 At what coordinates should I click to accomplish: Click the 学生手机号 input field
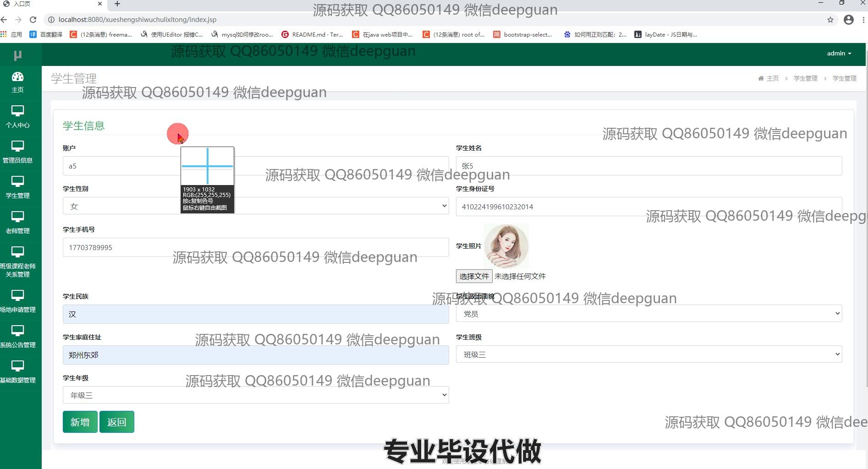(x=255, y=247)
